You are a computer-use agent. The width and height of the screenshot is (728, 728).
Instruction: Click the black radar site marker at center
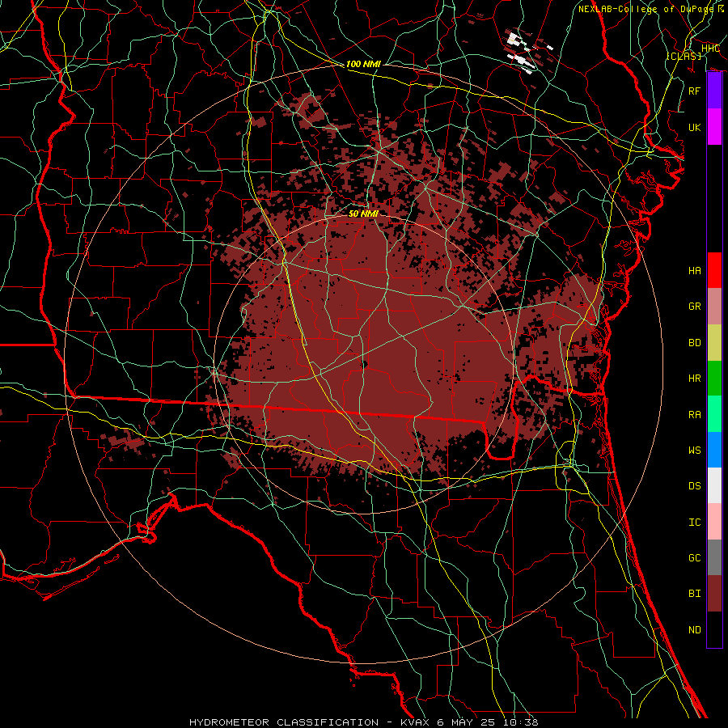point(365,365)
